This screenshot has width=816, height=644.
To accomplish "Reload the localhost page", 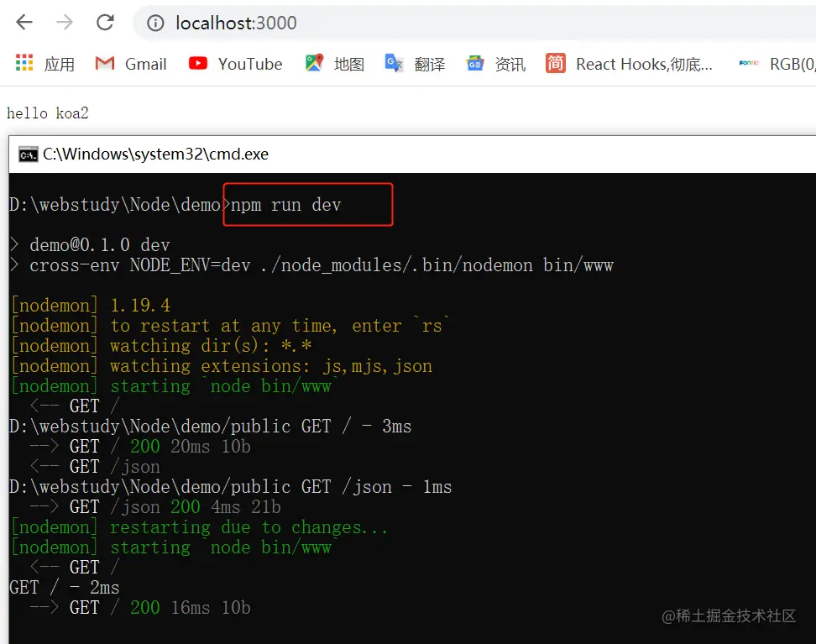I will (x=105, y=23).
